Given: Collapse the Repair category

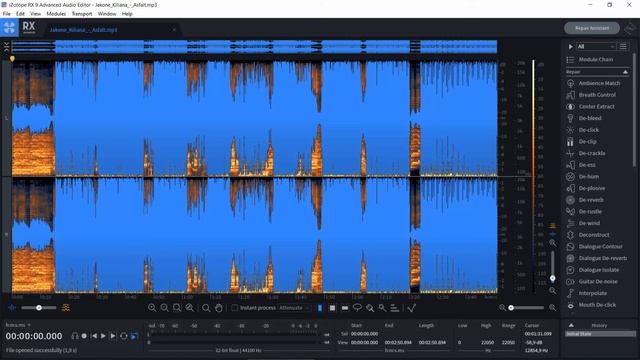Looking at the screenshot, I should 625,72.
